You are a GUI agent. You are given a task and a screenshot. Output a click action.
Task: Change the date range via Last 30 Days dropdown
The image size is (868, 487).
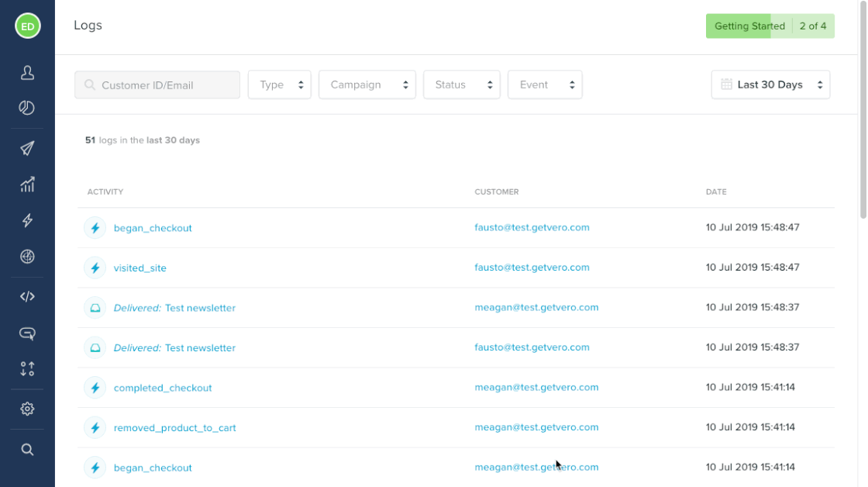[x=770, y=85]
